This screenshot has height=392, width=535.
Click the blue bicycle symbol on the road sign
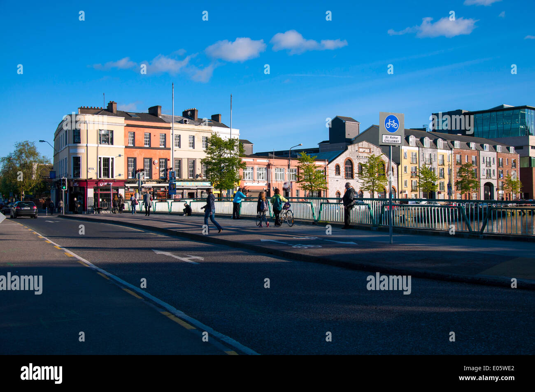(391, 123)
